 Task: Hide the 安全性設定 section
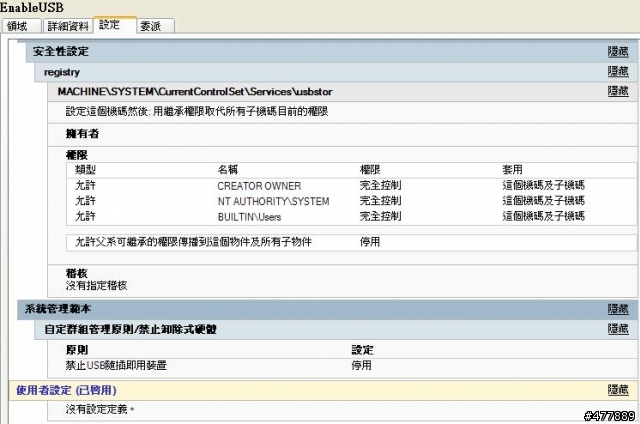(x=618, y=51)
